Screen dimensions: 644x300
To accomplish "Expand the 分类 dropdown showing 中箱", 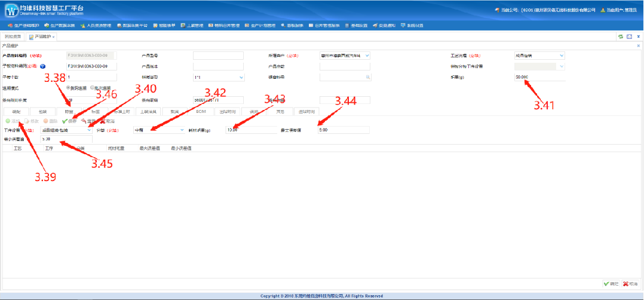I will pyautogui.click(x=182, y=130).
